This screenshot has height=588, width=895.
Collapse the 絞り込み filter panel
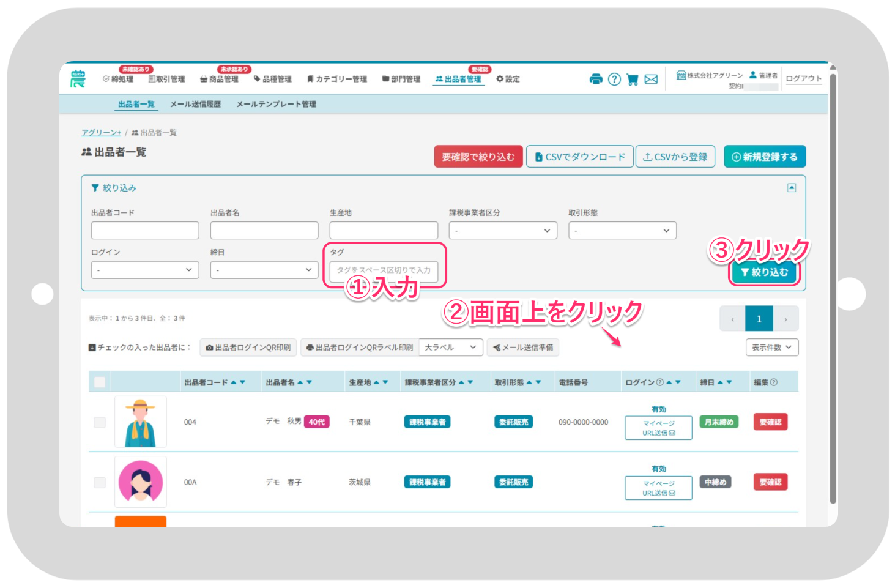pos(791,188)
